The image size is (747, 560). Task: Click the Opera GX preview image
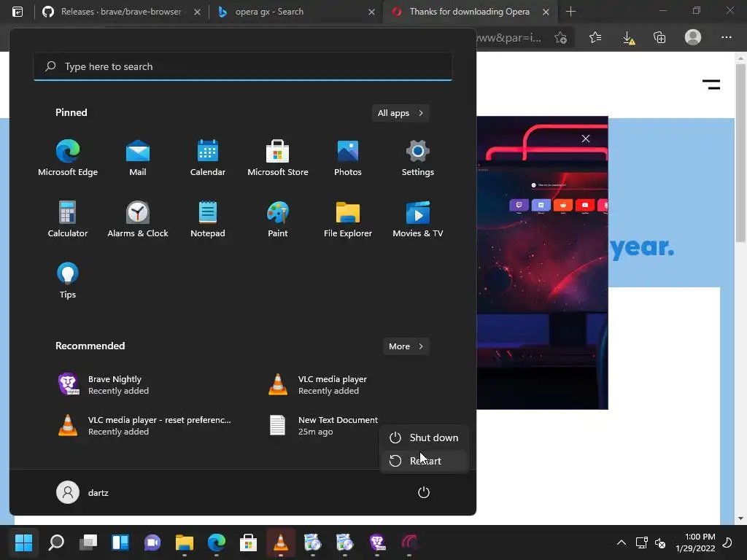542,262
